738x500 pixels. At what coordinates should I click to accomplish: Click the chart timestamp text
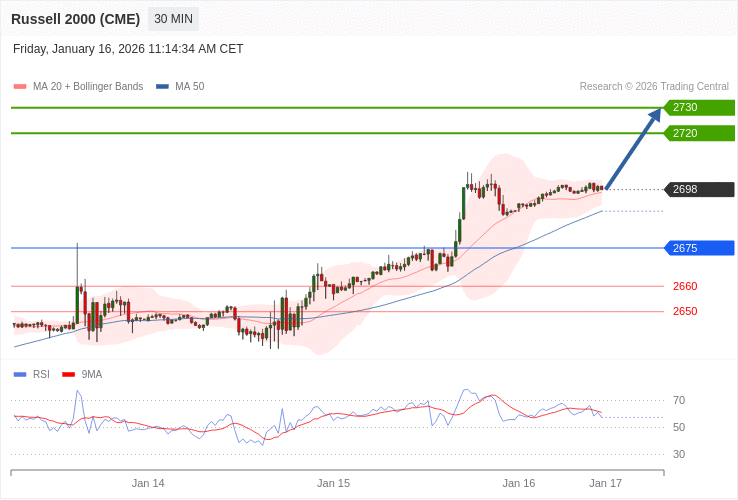click(x=128, y=49)
